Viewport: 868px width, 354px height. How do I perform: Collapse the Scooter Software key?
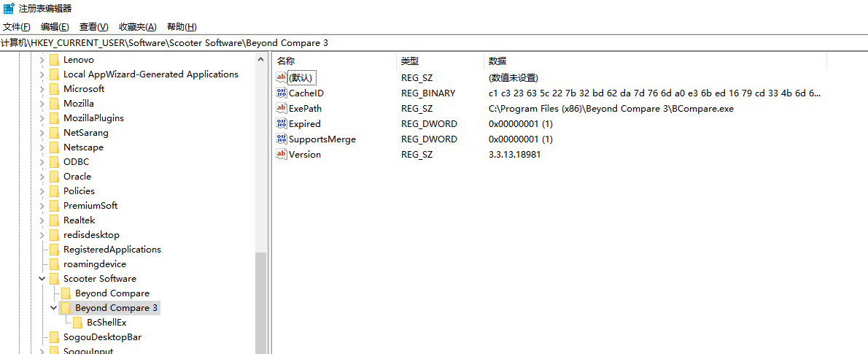(42, 279)
